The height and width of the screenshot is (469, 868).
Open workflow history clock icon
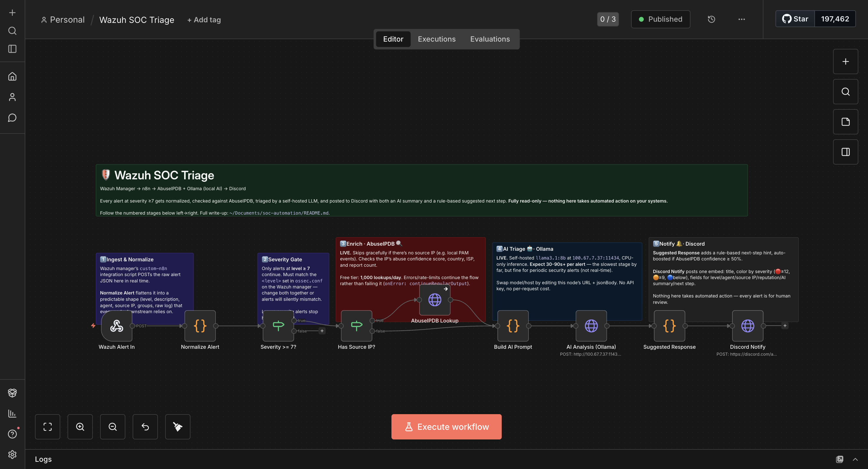click(711, 19)
